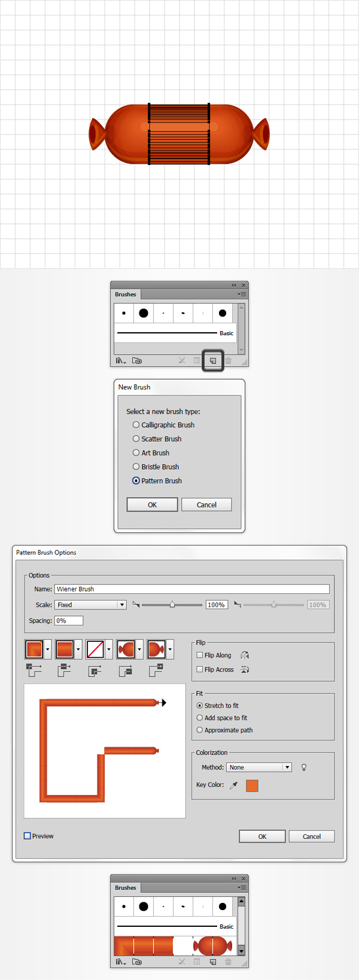359x980 pixels.
Task: Open selected-object options in upper Brushes panel
Action: click(197, 361)
